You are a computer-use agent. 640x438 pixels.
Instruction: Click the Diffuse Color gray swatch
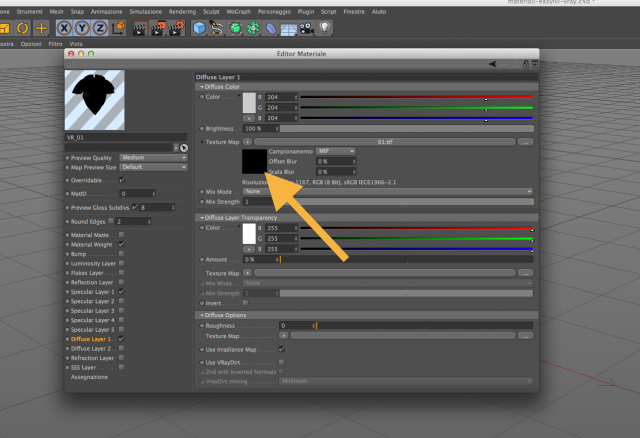249,102
